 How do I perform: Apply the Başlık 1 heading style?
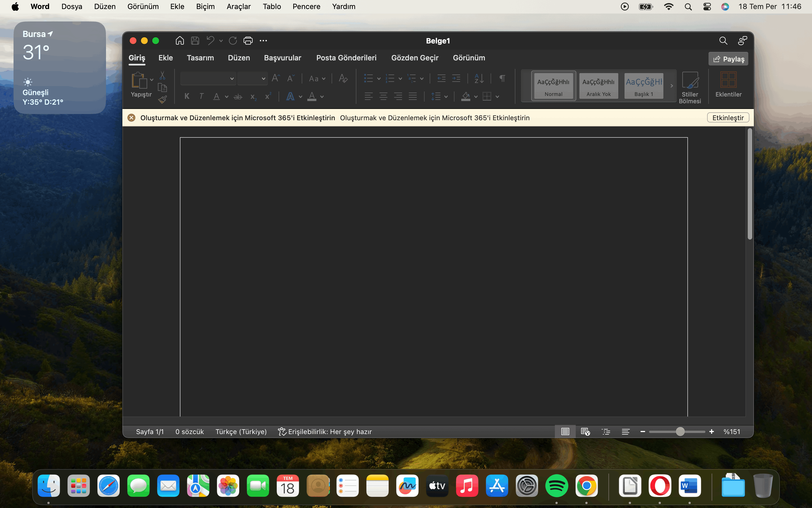click(x=644, y=86)
